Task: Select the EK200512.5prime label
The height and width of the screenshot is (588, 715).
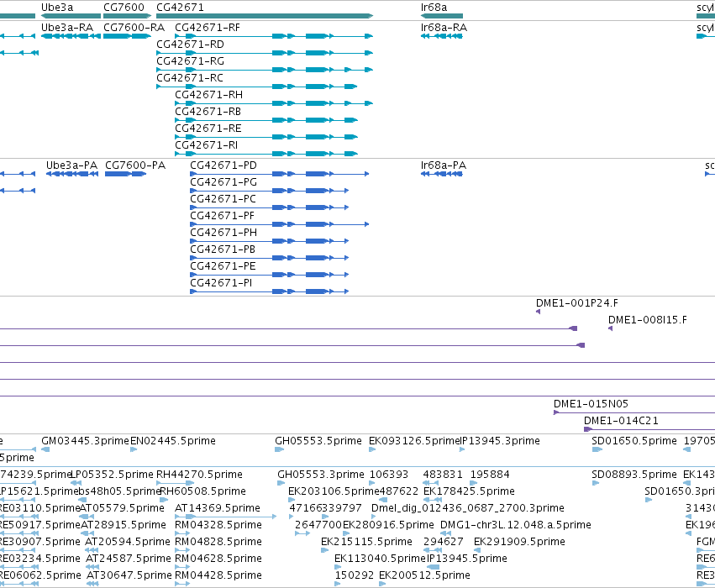Action: (424, 575)
